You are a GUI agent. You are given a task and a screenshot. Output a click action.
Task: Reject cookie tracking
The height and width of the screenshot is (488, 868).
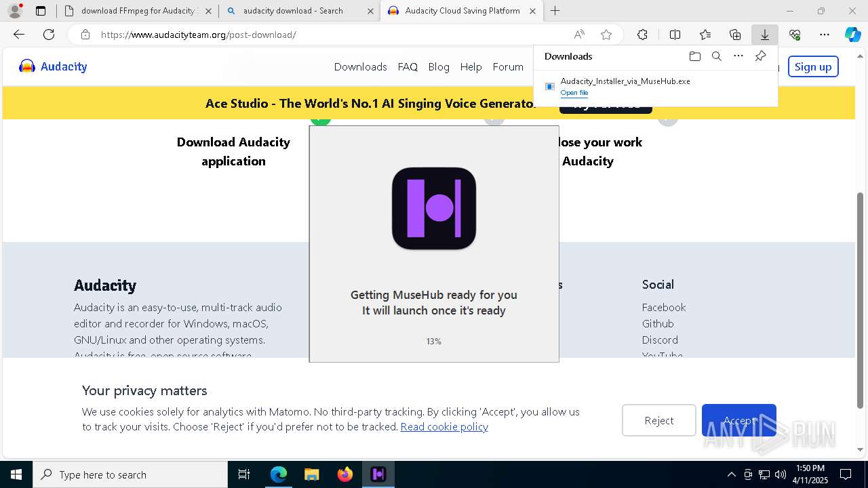click(659, 420)
